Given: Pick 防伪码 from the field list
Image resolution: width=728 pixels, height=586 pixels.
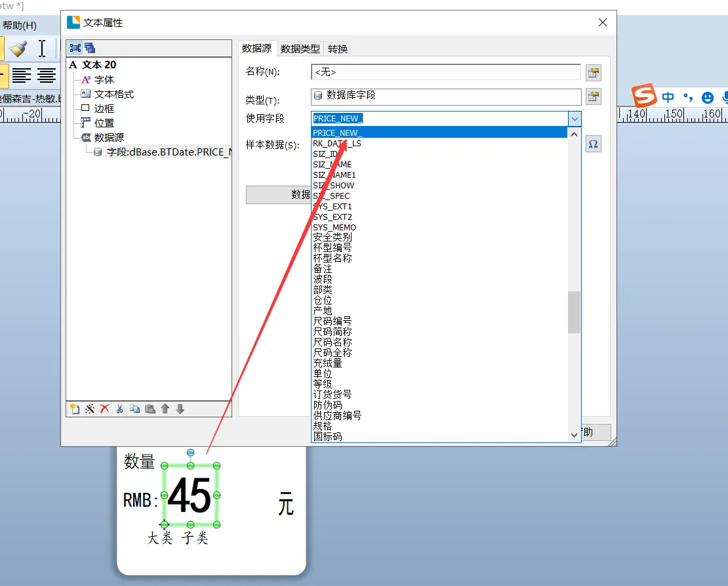Looking at the screenshot, I should click(327, 405).
